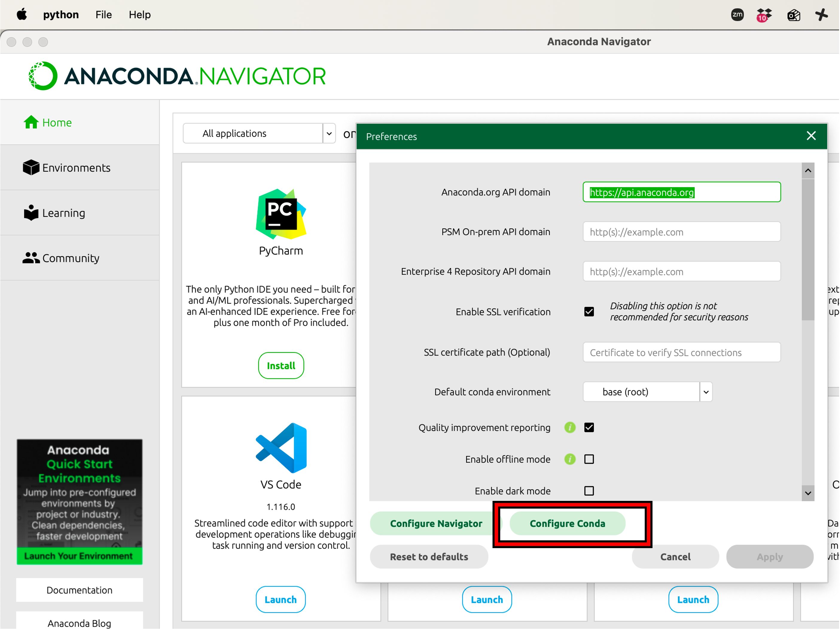Open the python menu
Viewport: 840px width, 630px height.
pyautogui.click(x=61, y=14)
